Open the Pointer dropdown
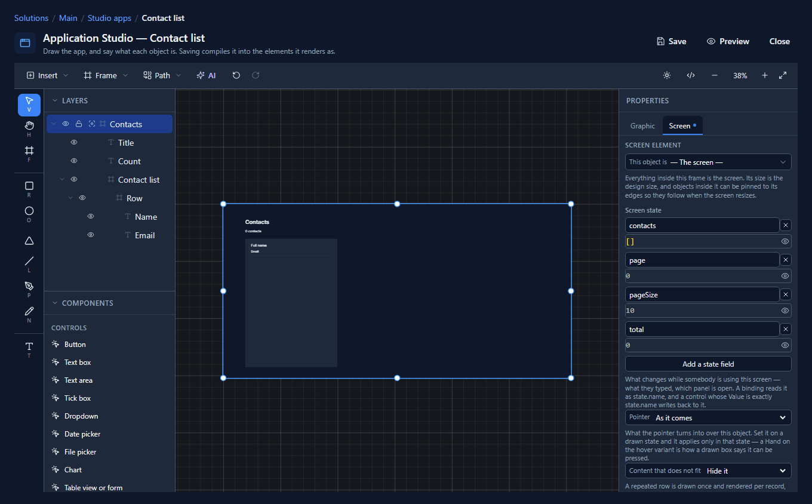812x504 pixels. click(x=708, y=417)
